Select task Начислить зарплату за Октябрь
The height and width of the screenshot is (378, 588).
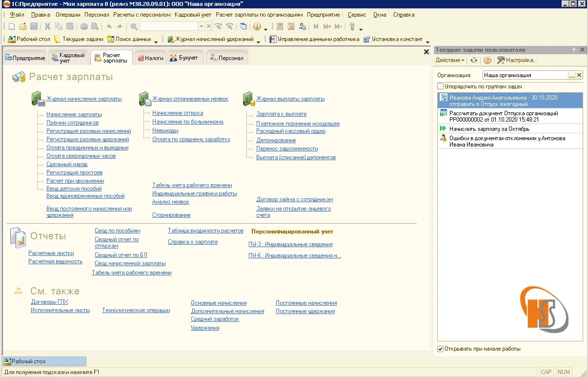pyautogui.click(x=510, y=129)
